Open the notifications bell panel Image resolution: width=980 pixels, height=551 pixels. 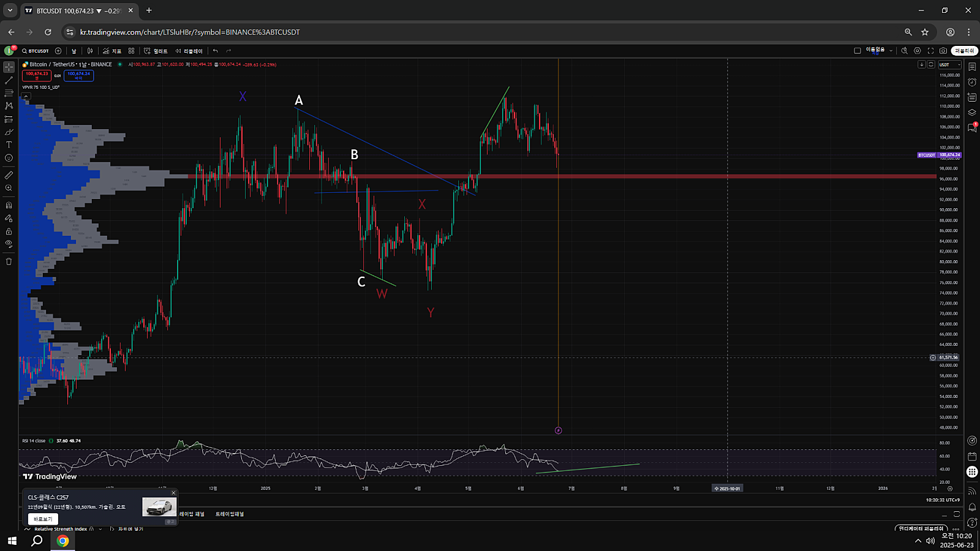[x=972, y=507]
